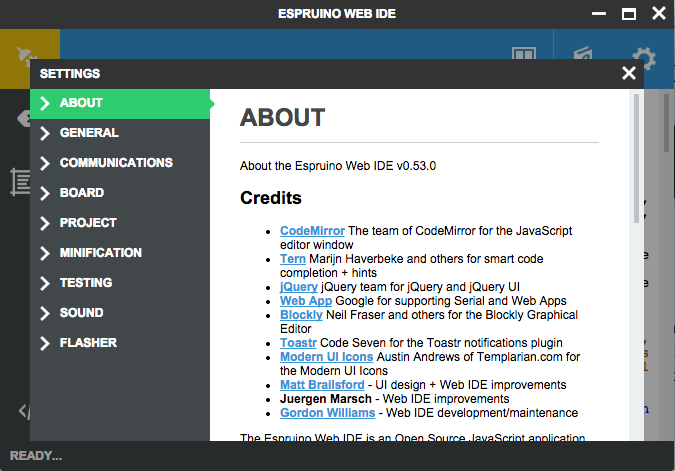Viewport: 675px width, 471px height.
Task: Follow the jQuery link
Action: pyautogui.click(x=299, y=287)
